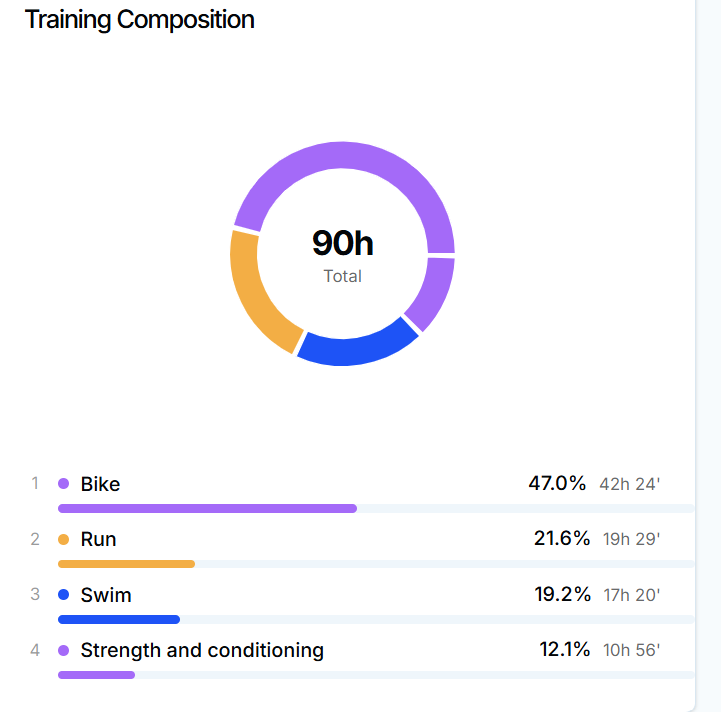Click the blue Swim progress bar
The height and width of the screenshot is (712, 721).
click(x=118, y=620)
